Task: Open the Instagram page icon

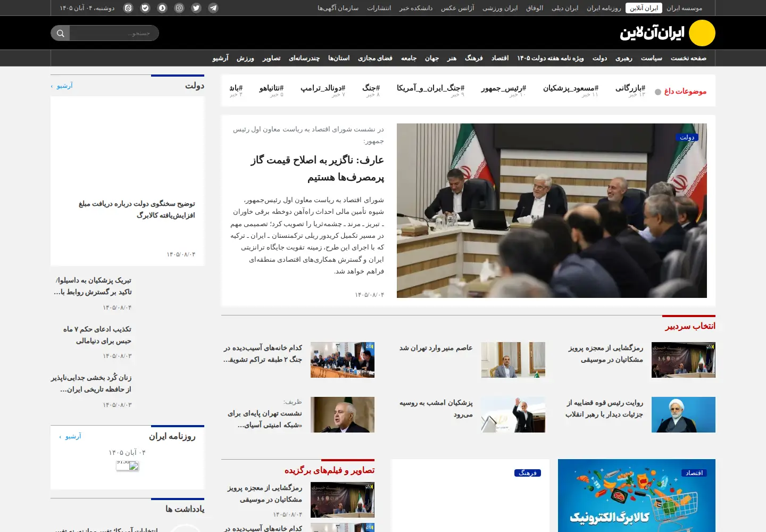Action: click(x=179, y=8)
